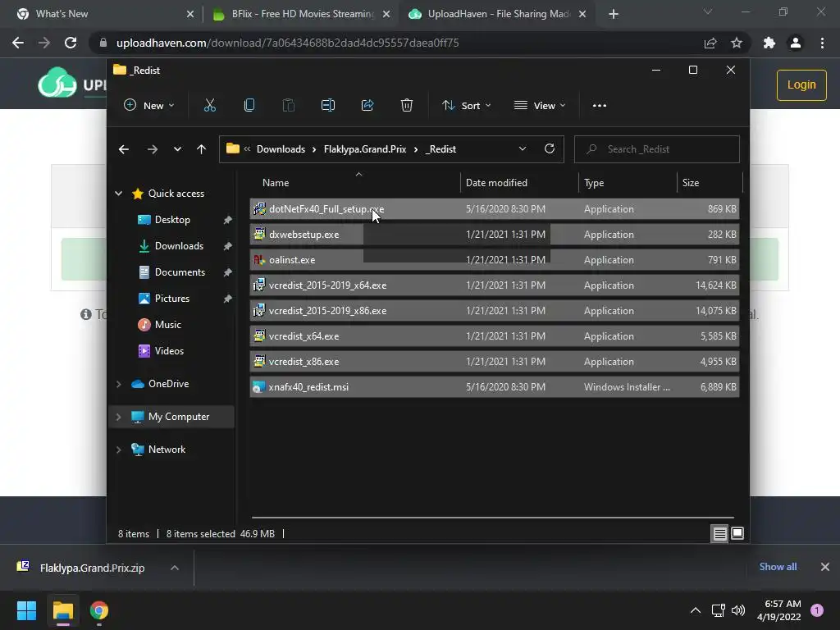Click the Cut scissors icon in Explorer toolbar

click(209, 106)
